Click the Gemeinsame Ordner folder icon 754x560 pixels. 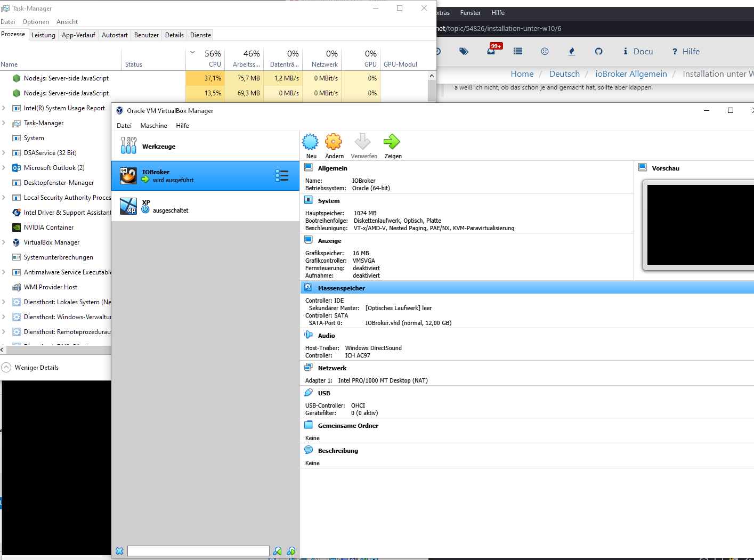(309, 425)
